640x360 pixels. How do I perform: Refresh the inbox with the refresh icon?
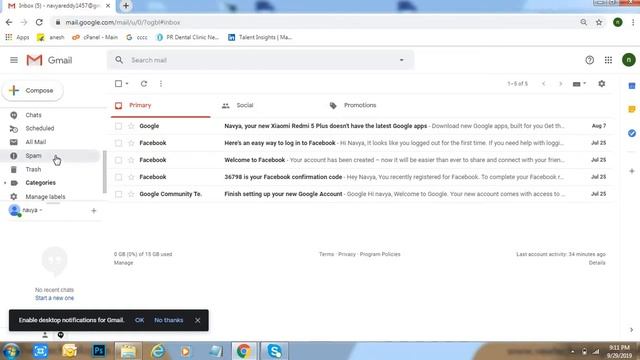pos(144,84)
